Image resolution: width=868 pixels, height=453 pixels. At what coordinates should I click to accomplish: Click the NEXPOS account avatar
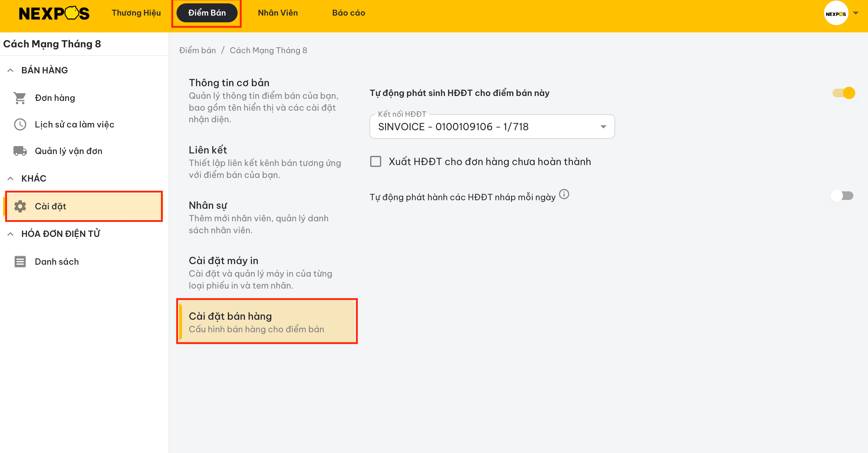[x=836, y=13]
